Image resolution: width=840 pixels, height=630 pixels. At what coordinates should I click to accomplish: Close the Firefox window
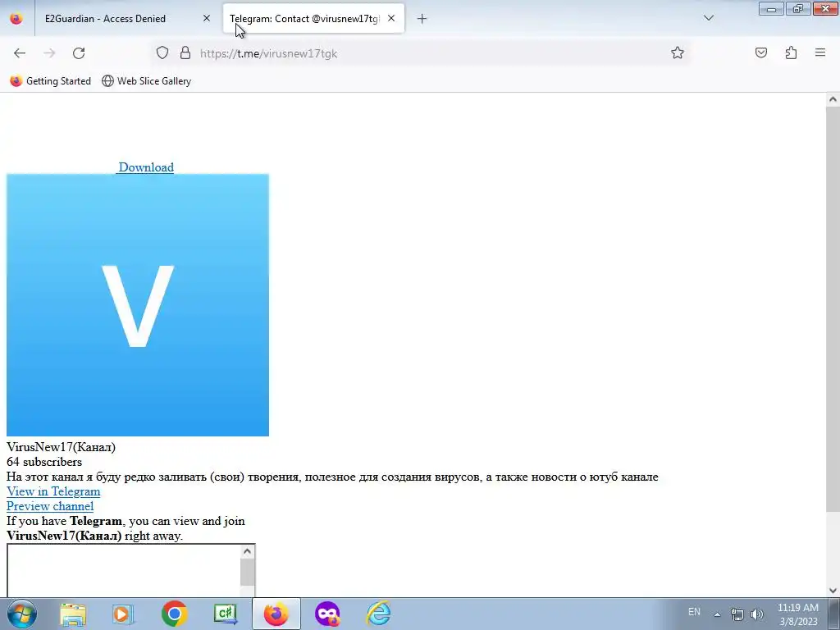825,9
